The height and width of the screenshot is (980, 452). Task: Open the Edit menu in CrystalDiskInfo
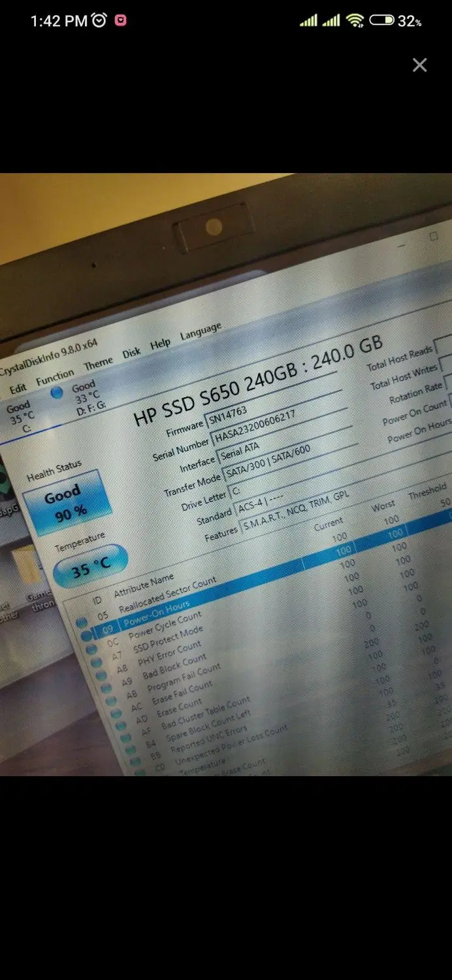18,388
